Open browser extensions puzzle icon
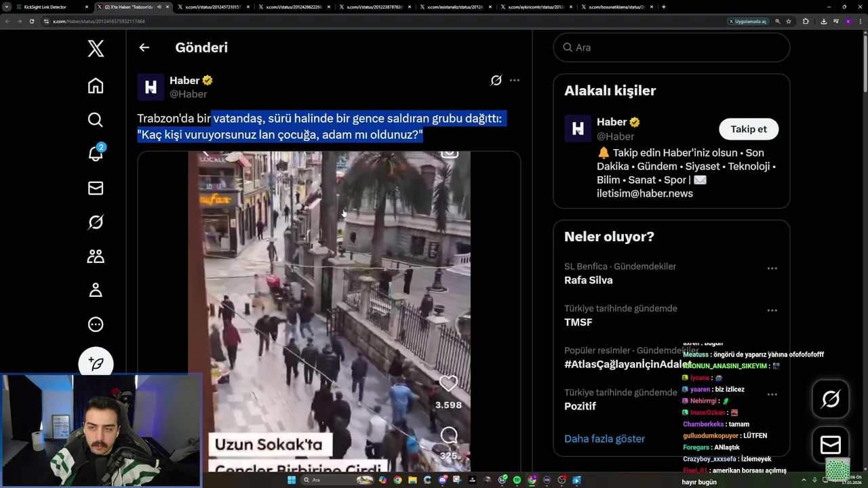868x488 pixels. coord(806,21)
